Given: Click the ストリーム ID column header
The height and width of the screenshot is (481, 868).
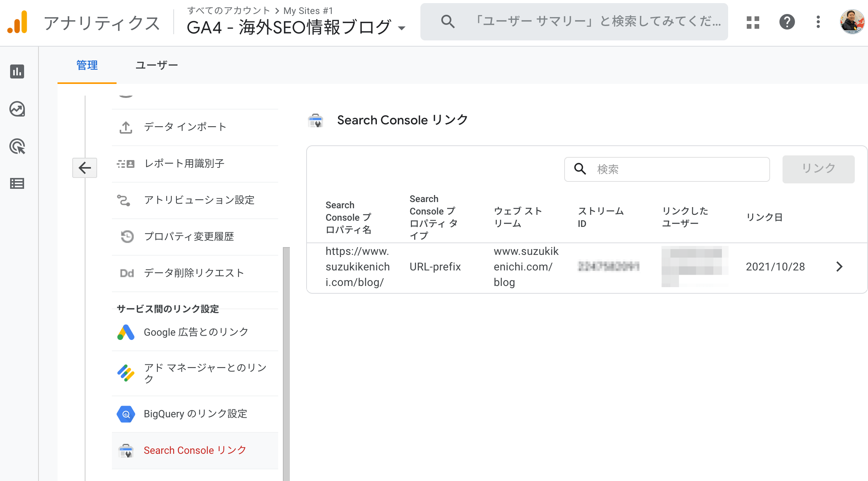Looking at the screenshot, I should coord(601,217).
